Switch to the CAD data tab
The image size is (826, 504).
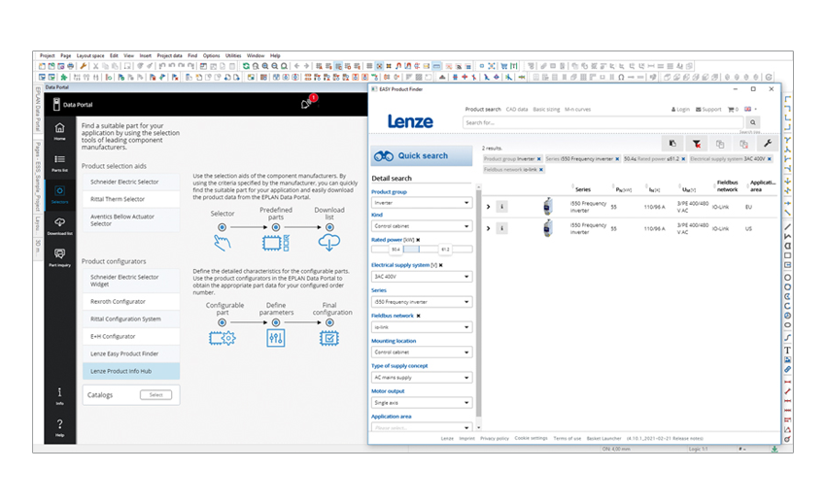pyautogui.click(x=517, y=109)
